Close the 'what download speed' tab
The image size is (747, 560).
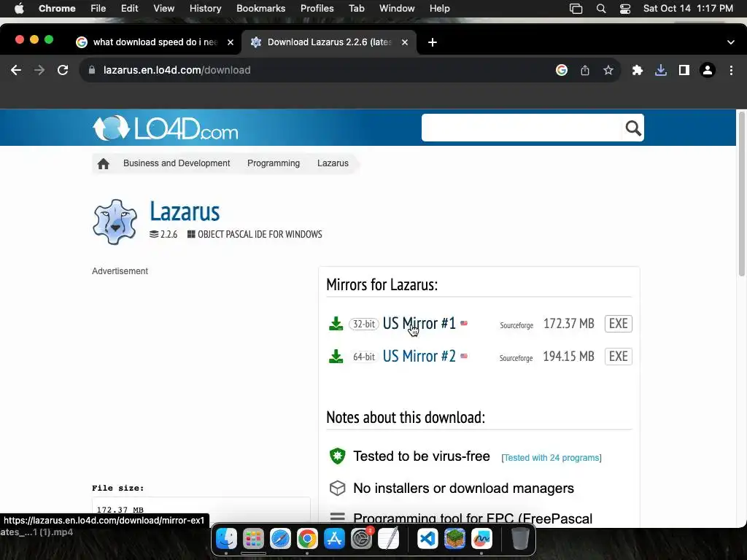coord(231,42)
